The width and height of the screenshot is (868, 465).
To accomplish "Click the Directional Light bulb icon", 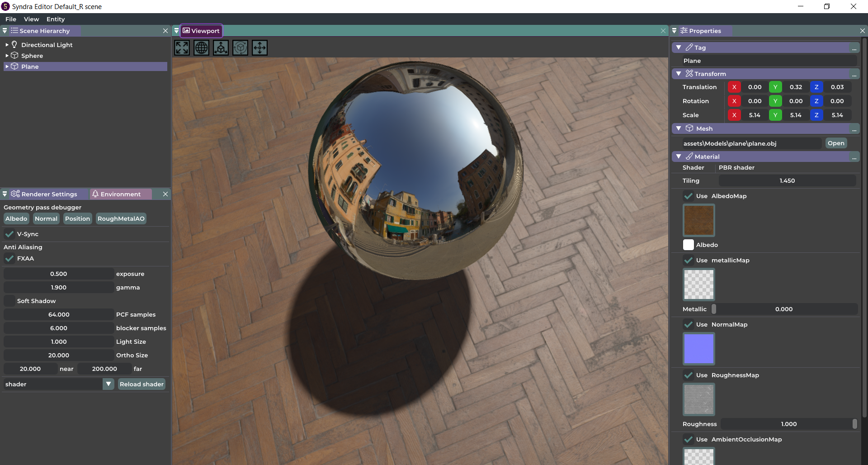I will [14, 44].
